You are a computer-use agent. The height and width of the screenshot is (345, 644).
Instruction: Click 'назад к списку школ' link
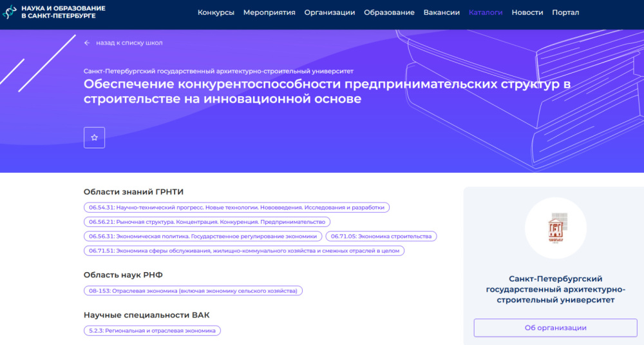pyautogui.click(x=129, y=43)
